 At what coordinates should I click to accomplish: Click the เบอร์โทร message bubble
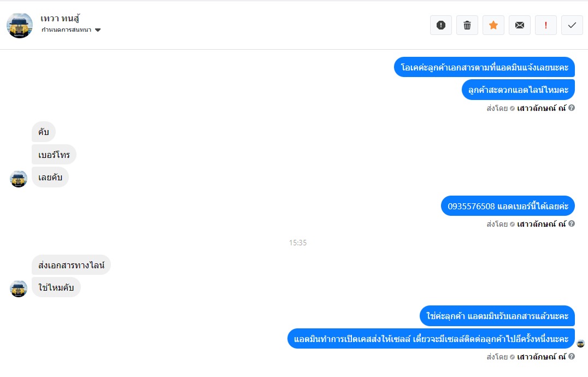point(54,155)
